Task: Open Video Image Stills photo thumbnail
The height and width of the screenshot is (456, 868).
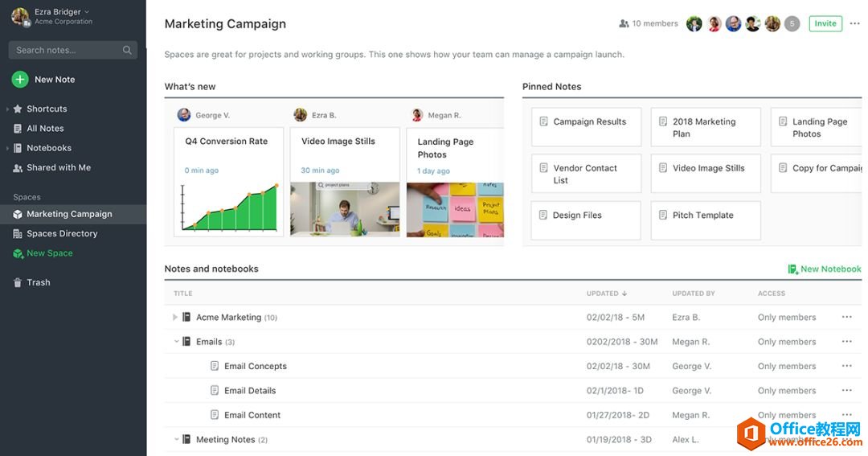Action: coord(345,209)
